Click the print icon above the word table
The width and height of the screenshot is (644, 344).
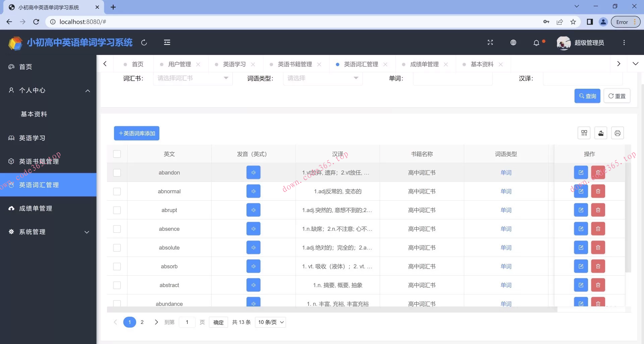(618, 133)
